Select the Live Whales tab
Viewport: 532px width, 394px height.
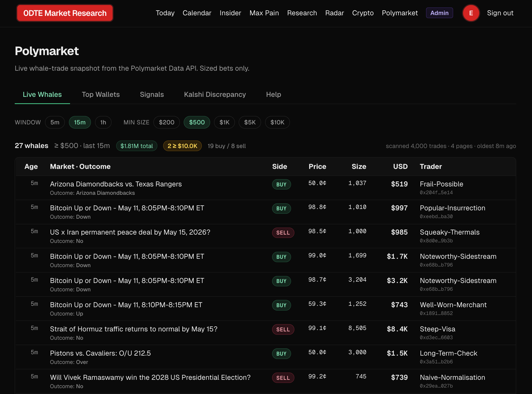[42, 95]
